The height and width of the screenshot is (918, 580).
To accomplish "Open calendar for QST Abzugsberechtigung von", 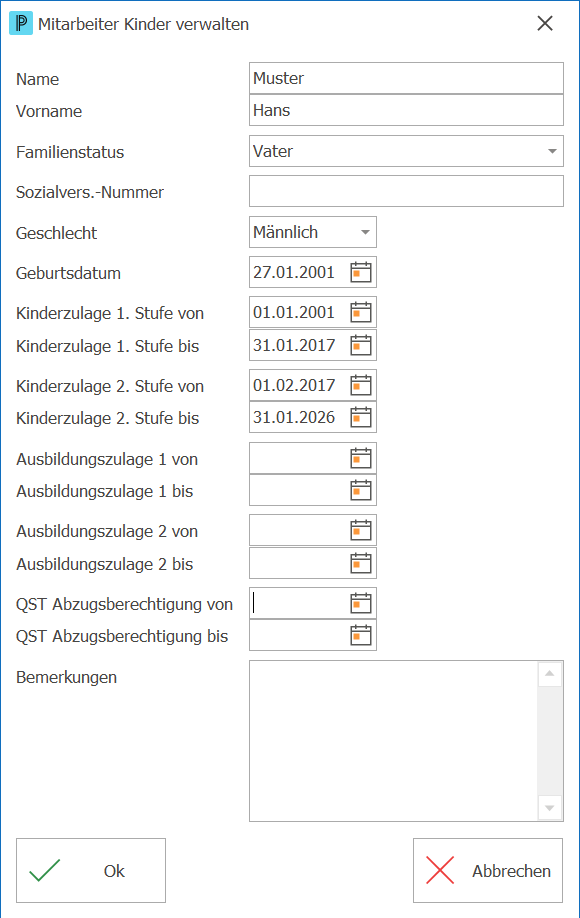I will click(361, 603).
